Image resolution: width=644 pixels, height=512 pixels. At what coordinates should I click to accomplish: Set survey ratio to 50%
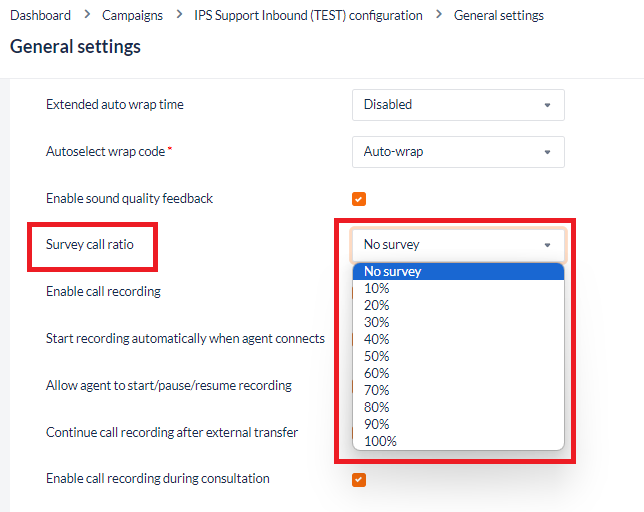377,356
